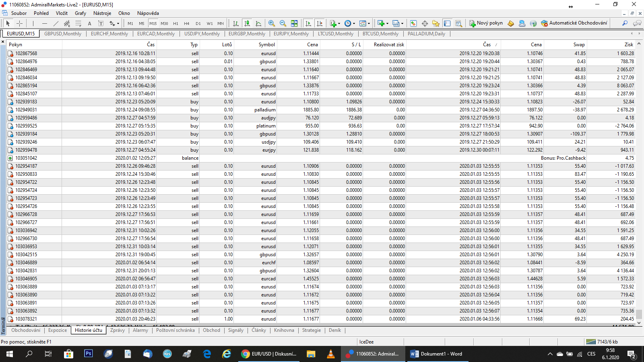644x362 pixels.
Task: Open the Deník terminal tab
Action: (x=335, y=330)
